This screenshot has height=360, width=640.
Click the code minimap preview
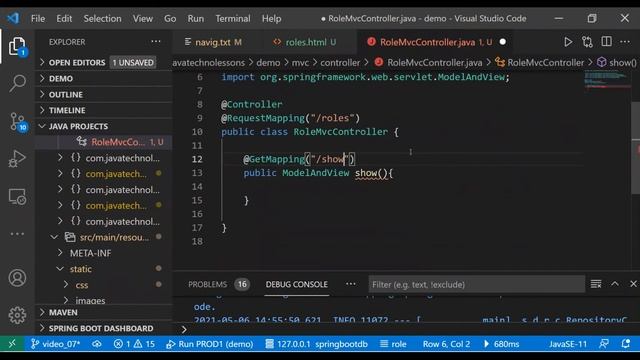pyautogui.click(x=607, y=80)
